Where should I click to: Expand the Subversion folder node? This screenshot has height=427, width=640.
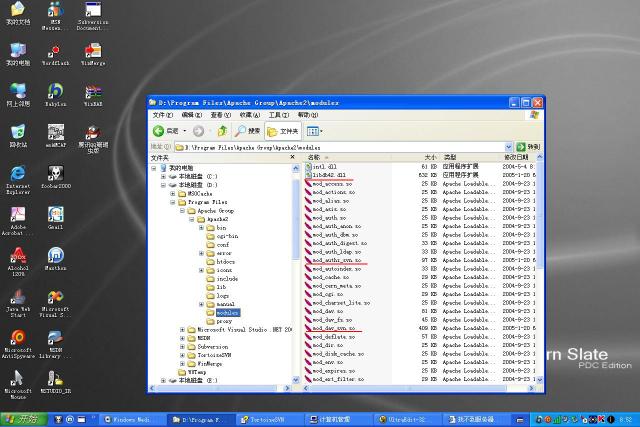[x=182, y=347]
